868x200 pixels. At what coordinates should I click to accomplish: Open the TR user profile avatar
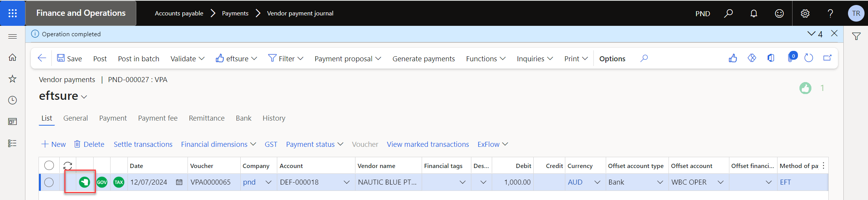click(x=856, y=13)
